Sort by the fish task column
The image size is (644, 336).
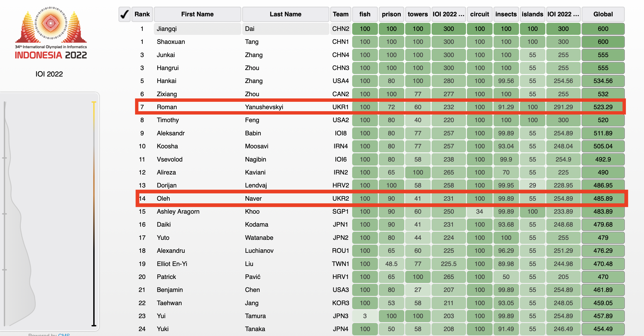coord(365,14)
